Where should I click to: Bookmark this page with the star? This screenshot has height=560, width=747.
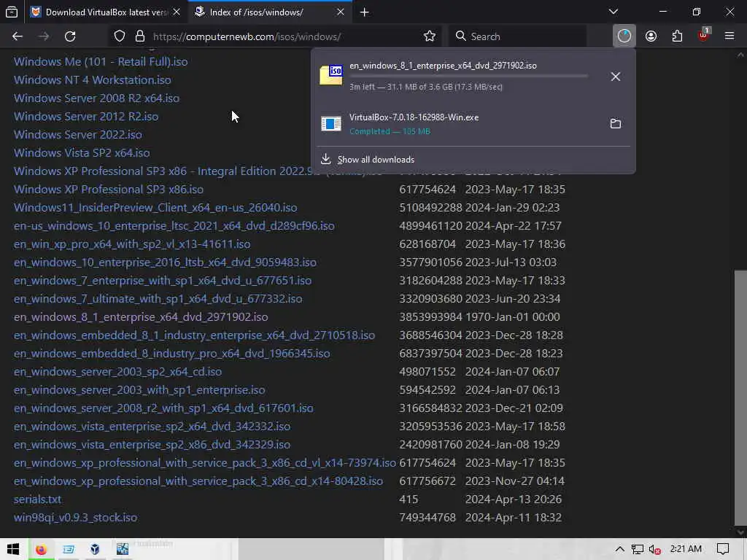click(x=429, y=36)
